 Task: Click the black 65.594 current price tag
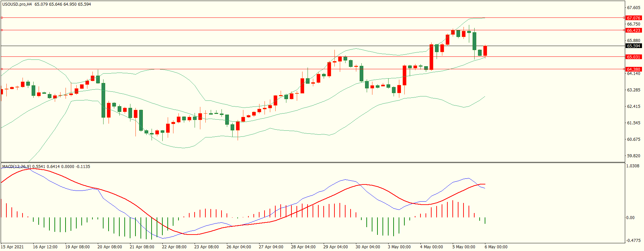(633, 46)
